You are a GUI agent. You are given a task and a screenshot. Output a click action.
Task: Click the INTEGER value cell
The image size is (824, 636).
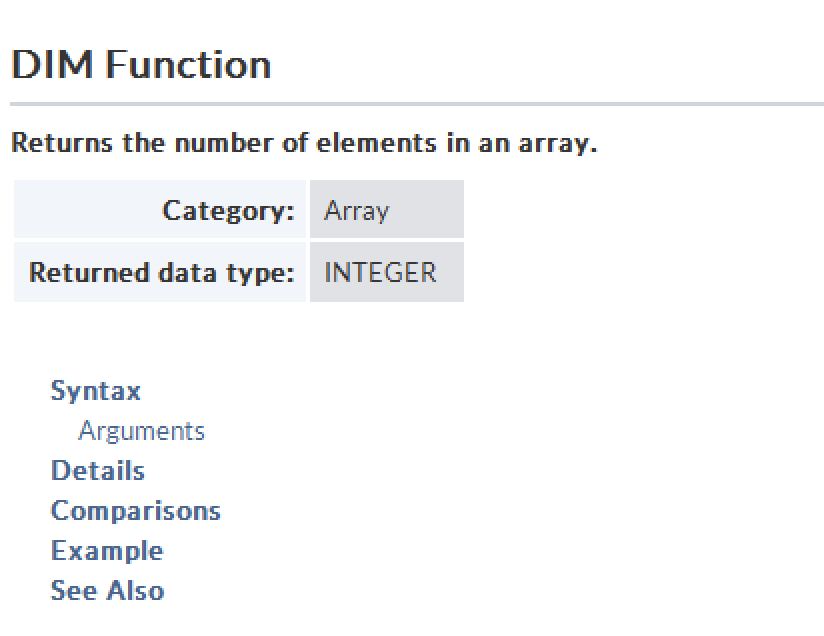coord(386,272)
